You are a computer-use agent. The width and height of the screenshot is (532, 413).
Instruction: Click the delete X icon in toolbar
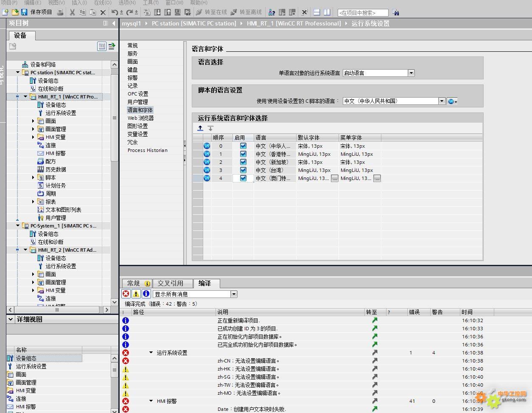[103, 12]
